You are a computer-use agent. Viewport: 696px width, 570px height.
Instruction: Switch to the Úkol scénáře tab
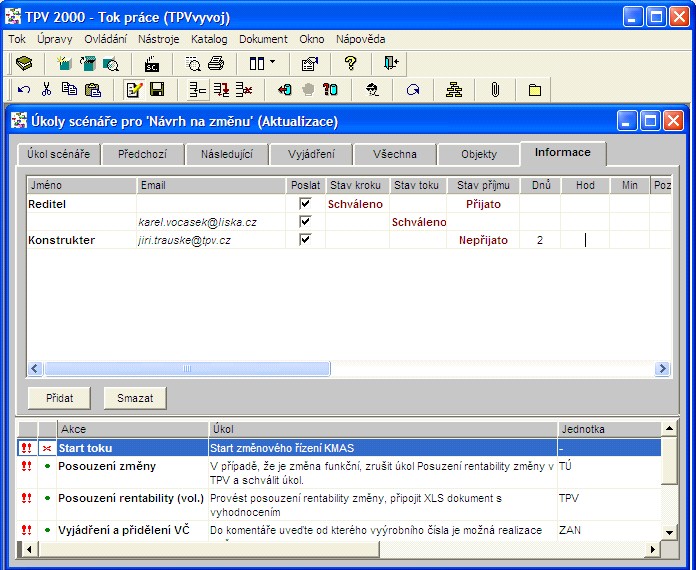point(59,154)
